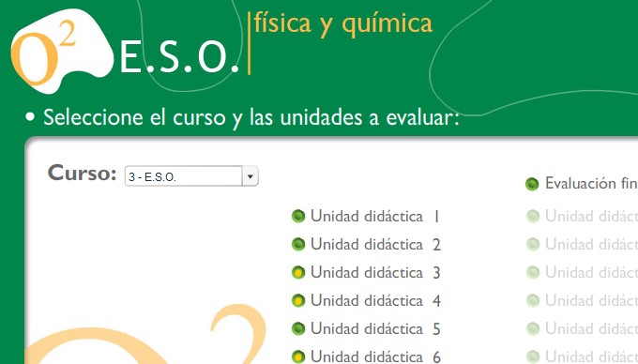Click the faded bullet beside Unidad didáctica 3
This screenshot has height=364, width=638.
coord(533,272)
